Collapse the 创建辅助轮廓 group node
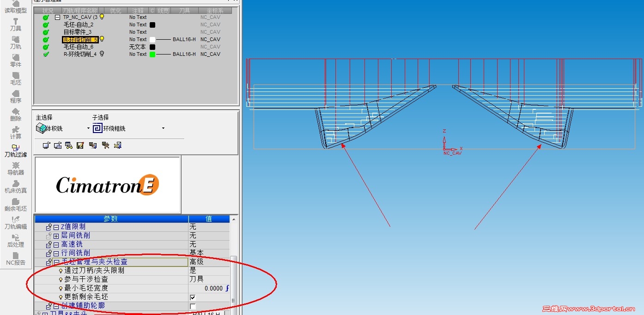 tap(56, 306)
